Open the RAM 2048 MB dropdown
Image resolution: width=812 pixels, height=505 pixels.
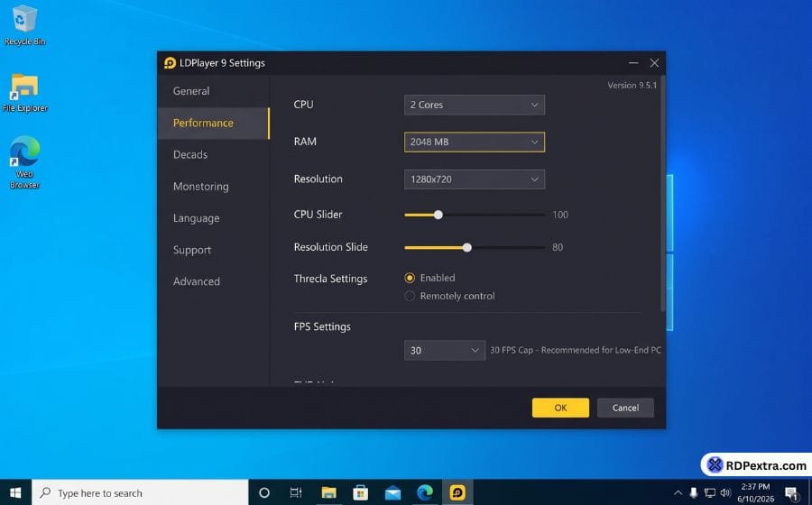pos(475,142)
